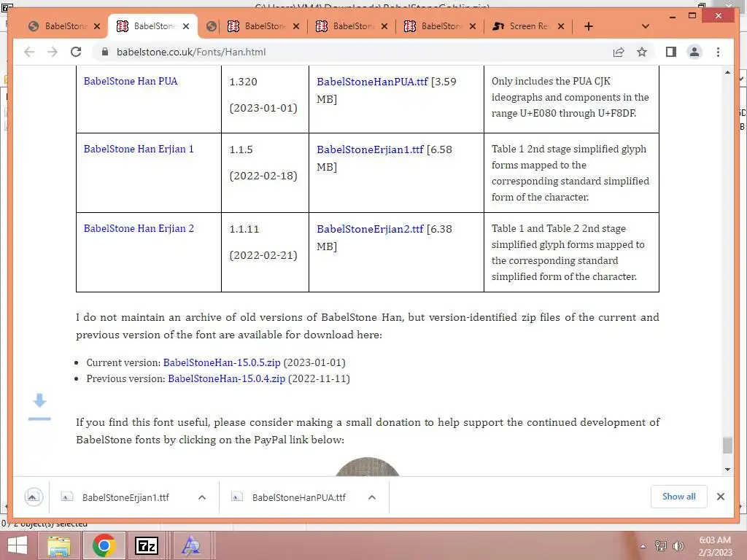This screenshot has height=560, width=747.
Task: Download BabelStoneErjian1.ttf font file
Action: coord(370,149)
